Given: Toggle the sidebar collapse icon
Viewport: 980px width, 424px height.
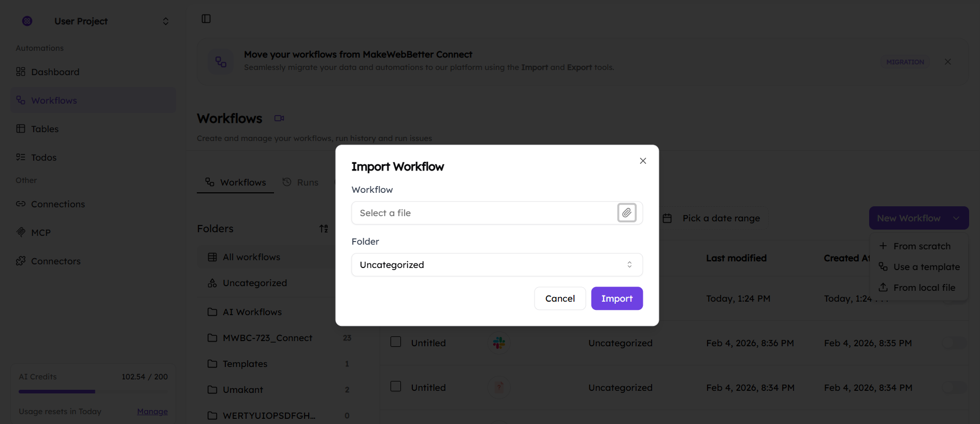Looking at the screenshot, I should pos(206,19).
